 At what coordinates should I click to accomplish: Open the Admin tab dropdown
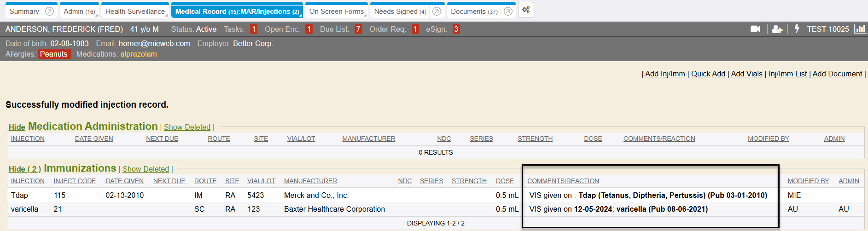79,12
